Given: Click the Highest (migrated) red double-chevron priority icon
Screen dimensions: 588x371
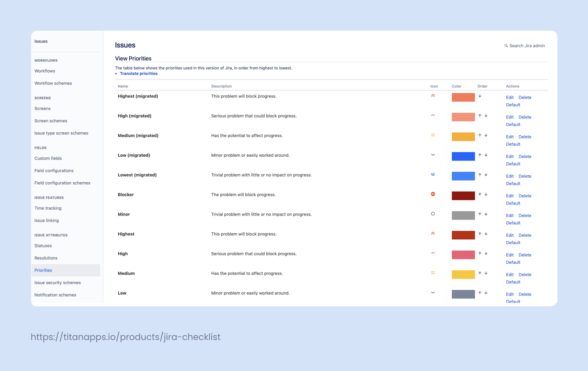Looking at the screenshot, I should (x=433, y=96).
